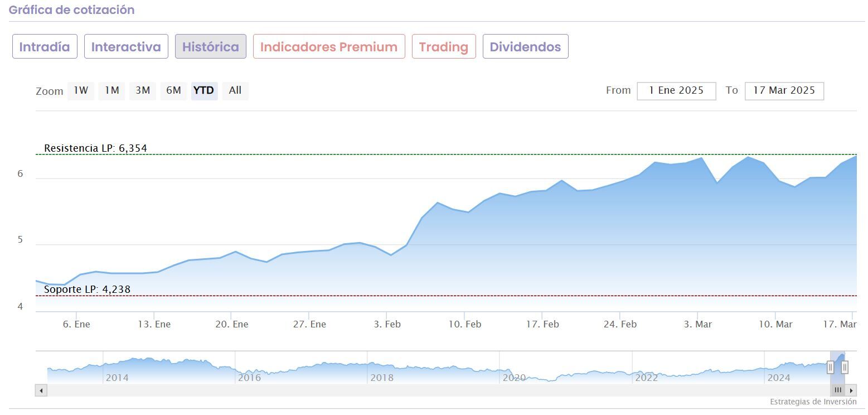Viewport: 868px width, 415px height.
Task: Click the navigator scrollbar left arrow
Action: click(41, 390)
